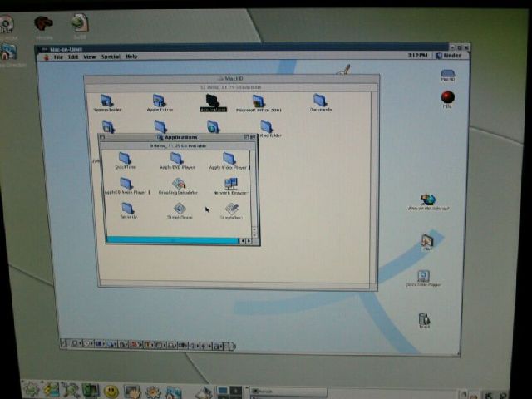This screenshot has width=532, height=399.
Task: Click the Applications window horizontal scrollbar
Action: click(172, 240)
